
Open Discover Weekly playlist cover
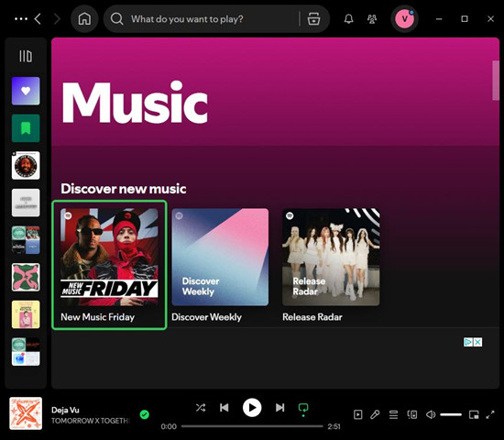(220, 257)
